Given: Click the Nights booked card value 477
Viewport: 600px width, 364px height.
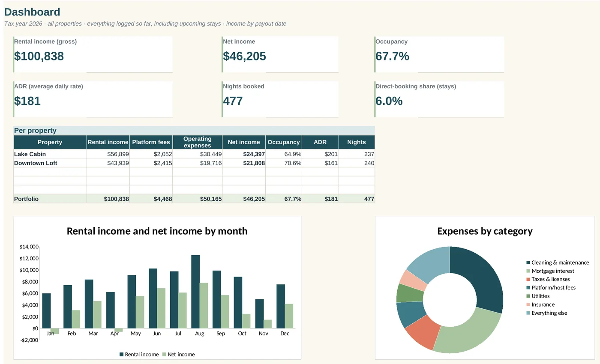Looking at the screenshot, I should pos(233,101).
